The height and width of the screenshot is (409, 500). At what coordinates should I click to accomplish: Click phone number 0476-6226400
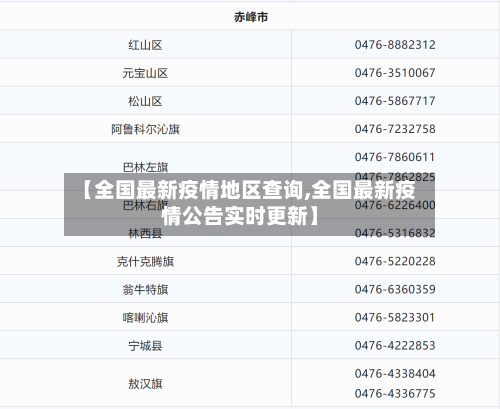(x=395, y=205)
